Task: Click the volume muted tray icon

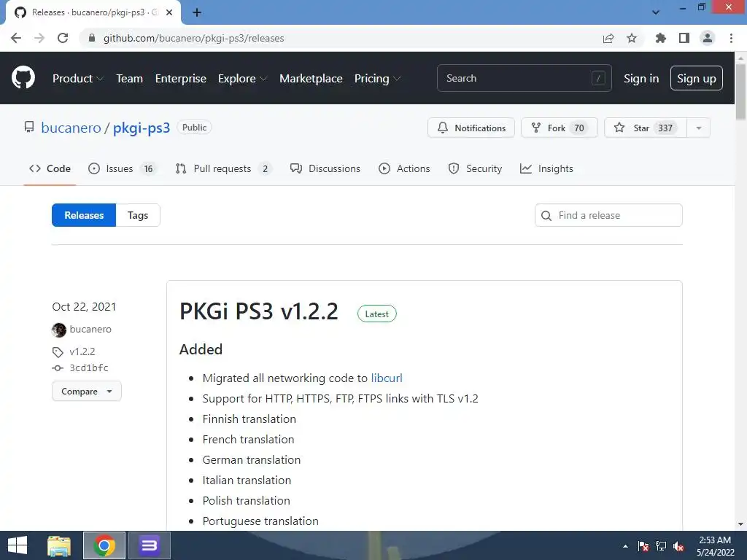Action: [678, 546]
